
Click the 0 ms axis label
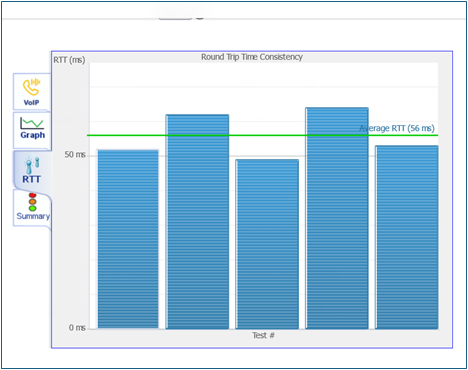click(77, 328)
